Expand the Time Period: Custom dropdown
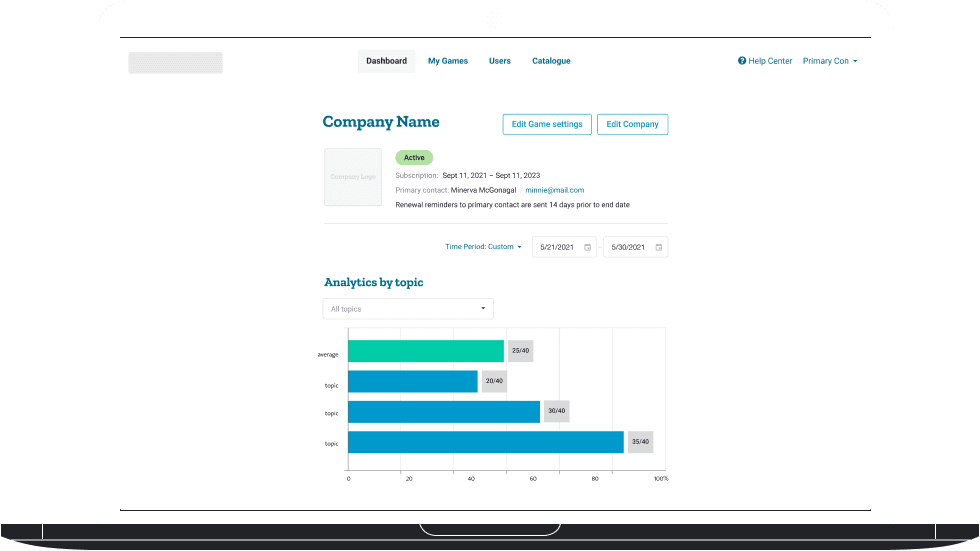Image resolution: width=980 pixels, height=551 pixels. [483, 247]
